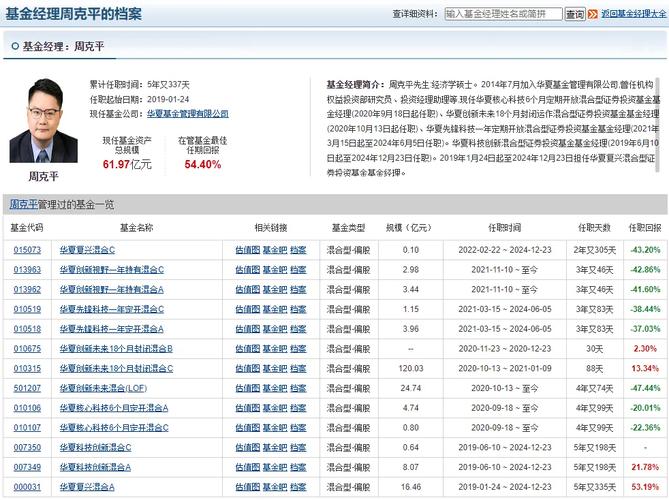Open 档案 for fund 015073
Screen dimensions: 669x500
[x=298, y=250]
